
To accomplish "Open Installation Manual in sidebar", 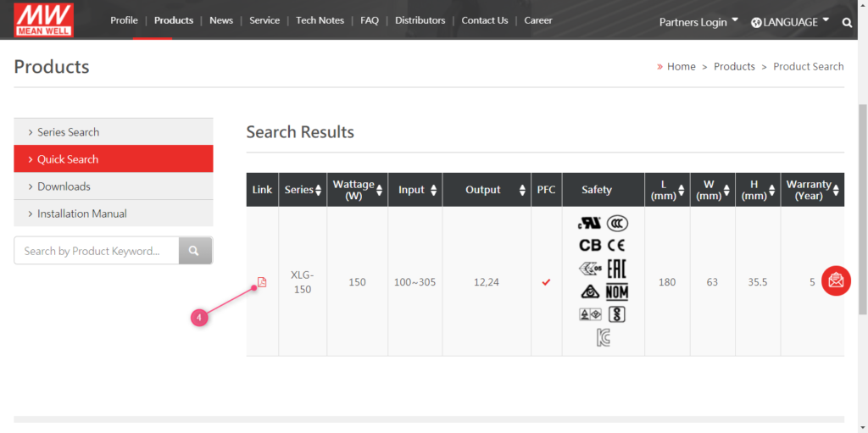I will tap(114, 214).
